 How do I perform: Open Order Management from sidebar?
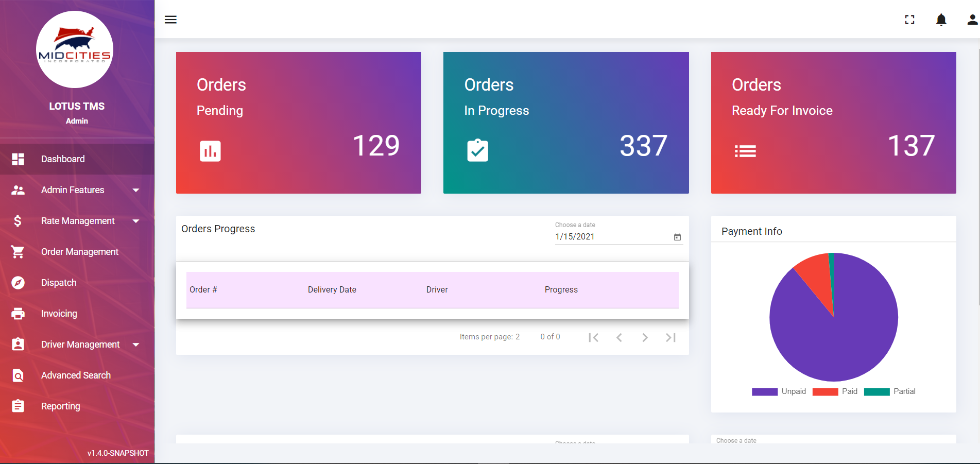(79, 252)
